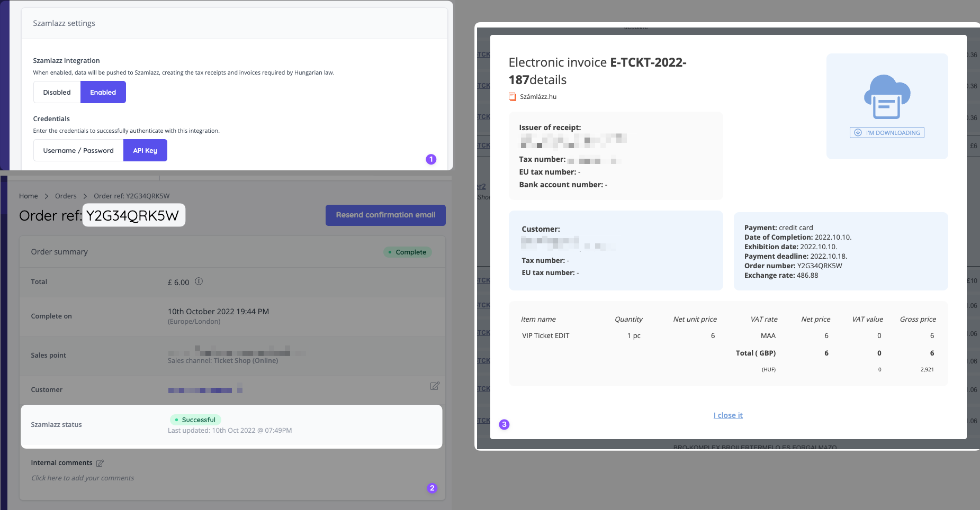Click the Számlázz.hu logo icon
Viewport: 980px width, 510px height.
point(512,96)
